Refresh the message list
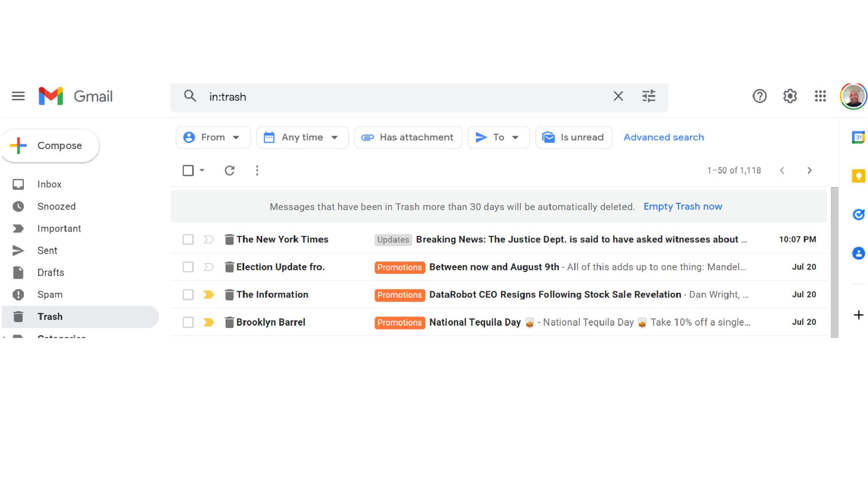 tap(229, 171)
